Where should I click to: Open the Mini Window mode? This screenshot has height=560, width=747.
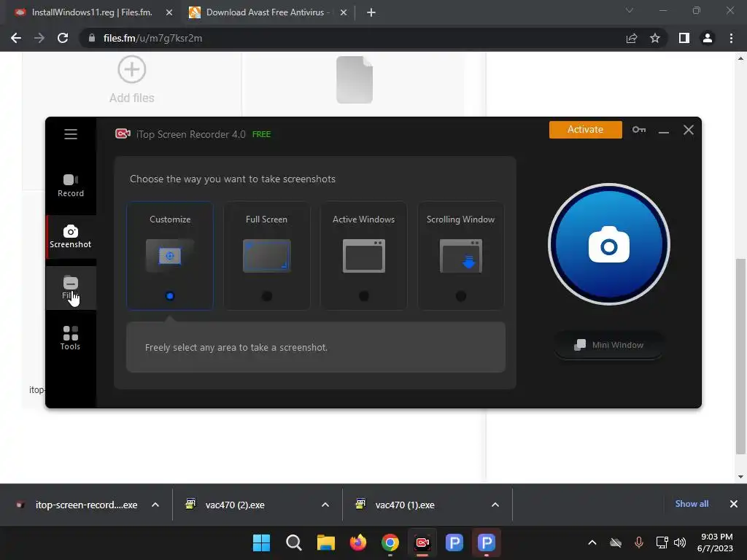coord(609,345)
